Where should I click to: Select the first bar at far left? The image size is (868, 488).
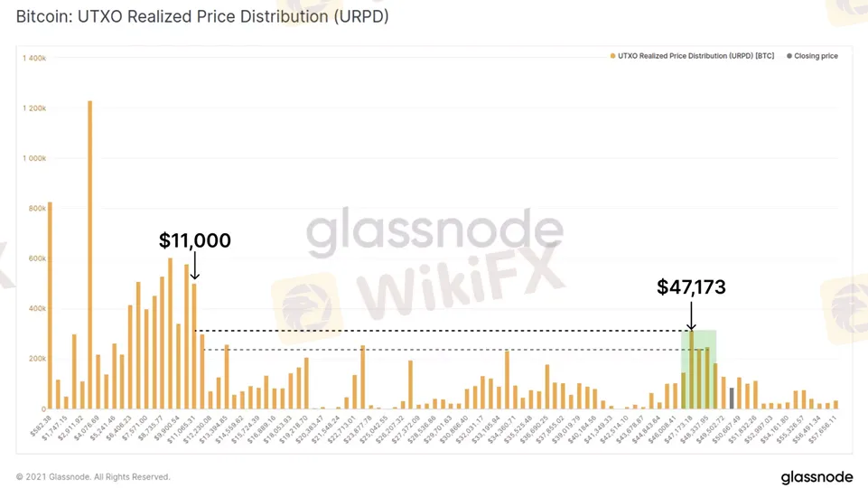point(50,305)
